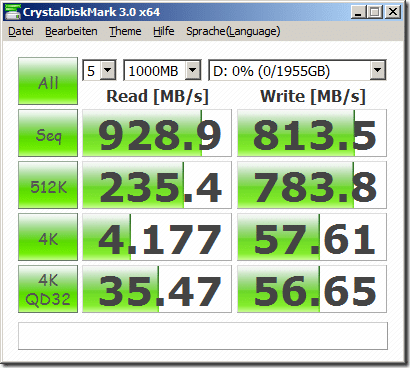Start the Seq benchmark test

[48, 133]
